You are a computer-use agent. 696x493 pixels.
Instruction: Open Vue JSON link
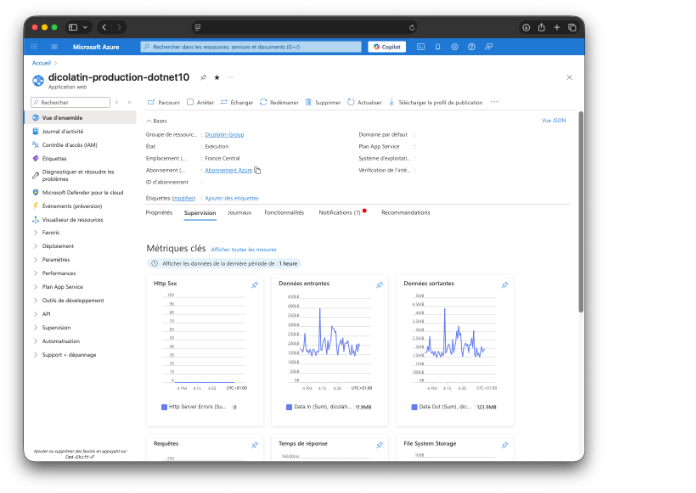pyautogui.click(x=554, y=121)
